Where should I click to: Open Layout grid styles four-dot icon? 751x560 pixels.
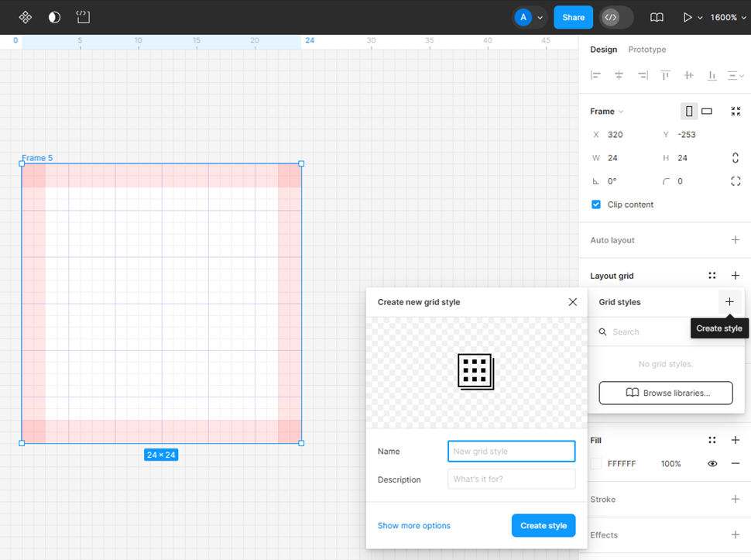712,276
